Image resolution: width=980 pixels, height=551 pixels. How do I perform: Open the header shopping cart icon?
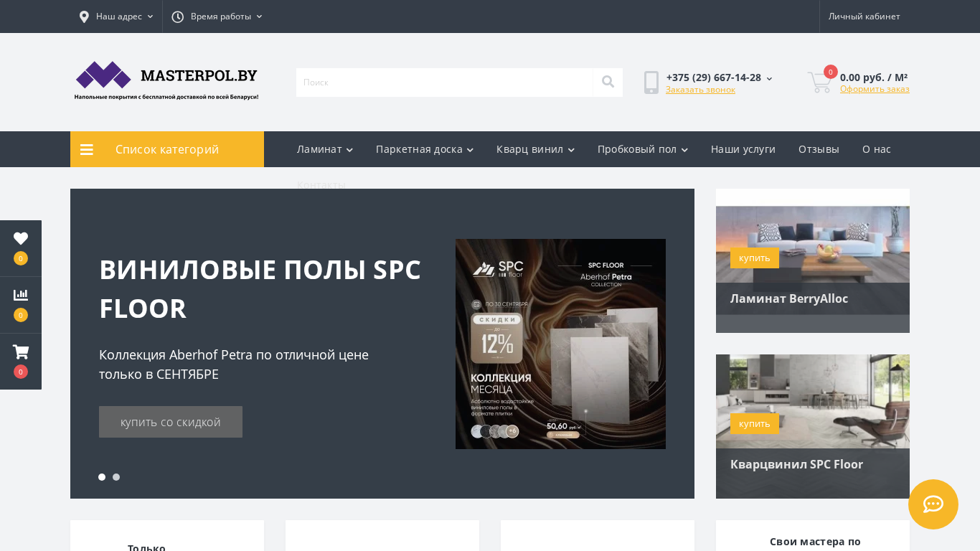pos(819,82)
